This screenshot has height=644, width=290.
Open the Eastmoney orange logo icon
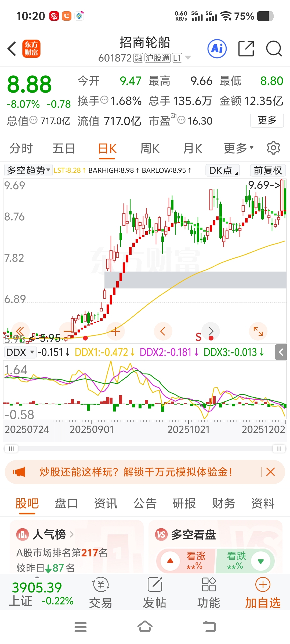31,49
